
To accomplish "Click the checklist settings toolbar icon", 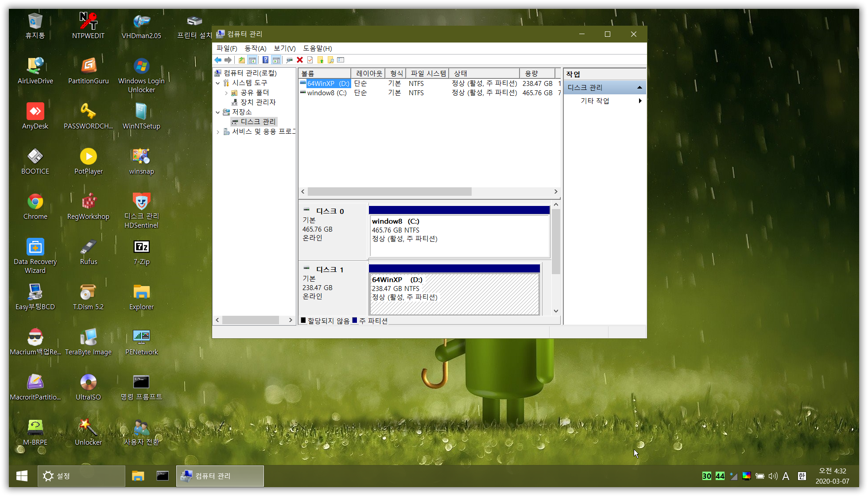I will coord(341,60).
